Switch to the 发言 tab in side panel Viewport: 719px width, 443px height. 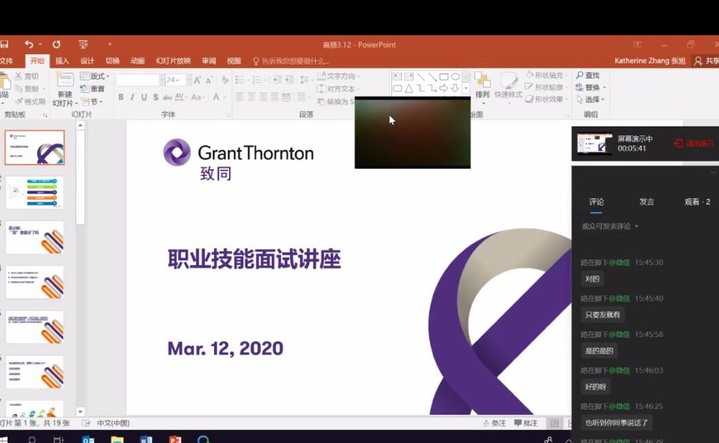point(646,202)
